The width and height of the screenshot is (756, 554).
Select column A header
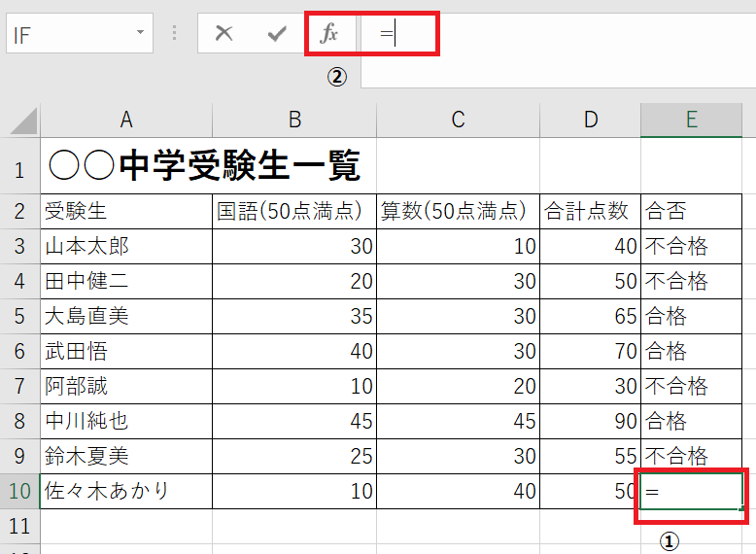126,120
